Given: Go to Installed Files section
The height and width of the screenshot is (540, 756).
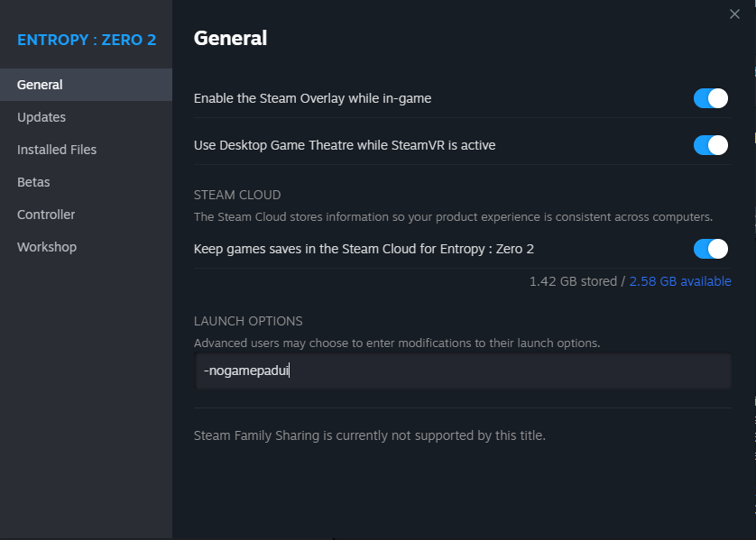Looking at the screenshot, I should [57, 150].
